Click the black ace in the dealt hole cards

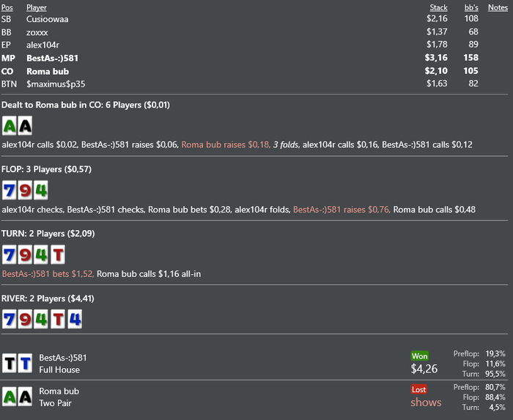click(x=25, y=126)
